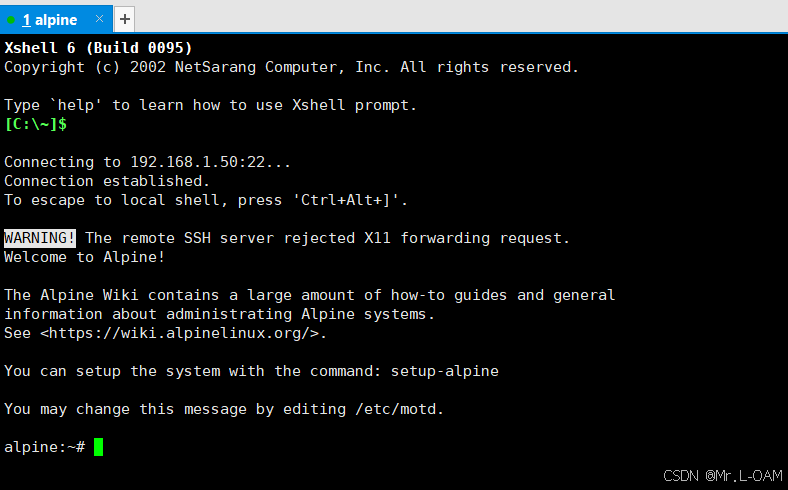This screenshot has height=490, width=788.
Task: Click the green terminal cursor block
Action: 98,447
